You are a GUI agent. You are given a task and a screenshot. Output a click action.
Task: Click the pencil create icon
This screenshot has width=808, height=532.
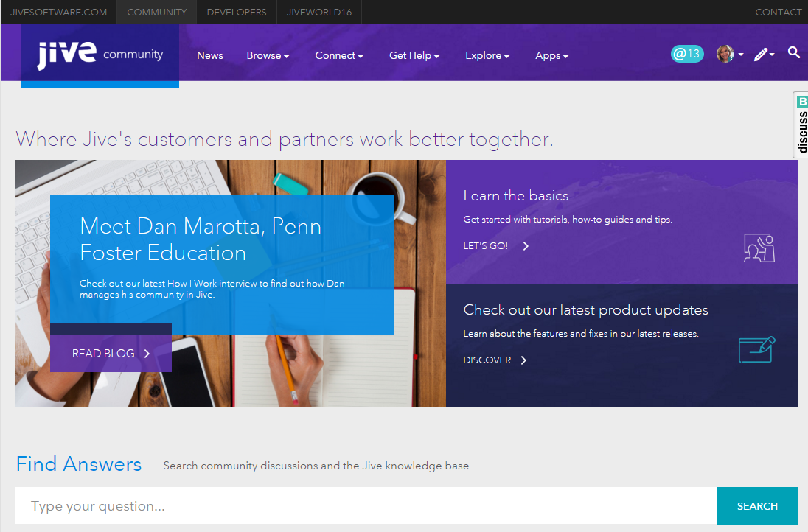(x=762, y=55)
